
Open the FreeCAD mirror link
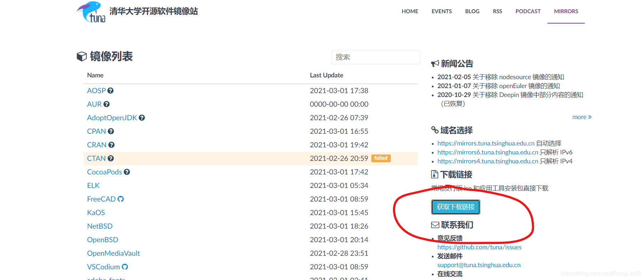[101, 199]
